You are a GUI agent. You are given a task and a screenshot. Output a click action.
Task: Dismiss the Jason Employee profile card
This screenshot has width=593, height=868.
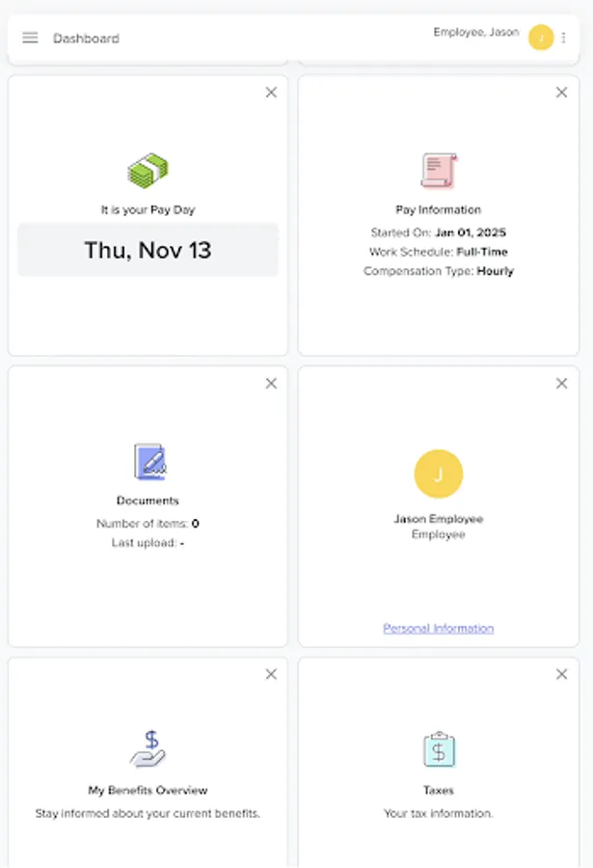coord(562,383)
